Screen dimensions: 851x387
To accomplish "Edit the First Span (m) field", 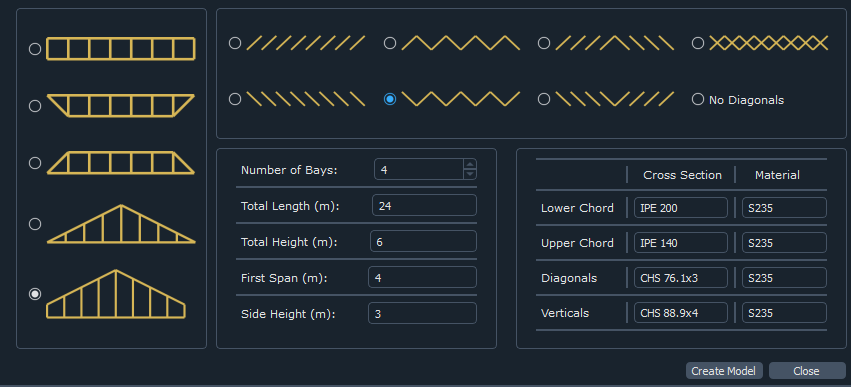I will 422,277.
